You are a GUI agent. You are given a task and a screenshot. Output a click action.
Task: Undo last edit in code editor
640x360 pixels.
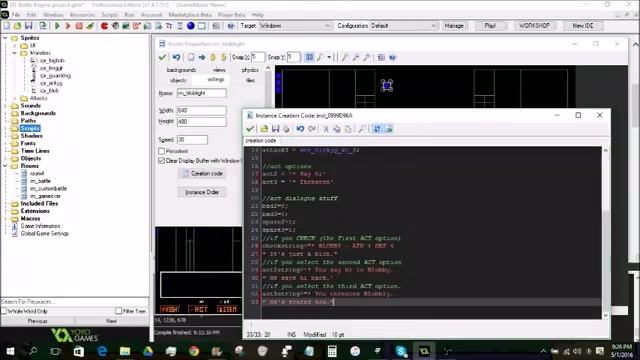click(300, 129)
